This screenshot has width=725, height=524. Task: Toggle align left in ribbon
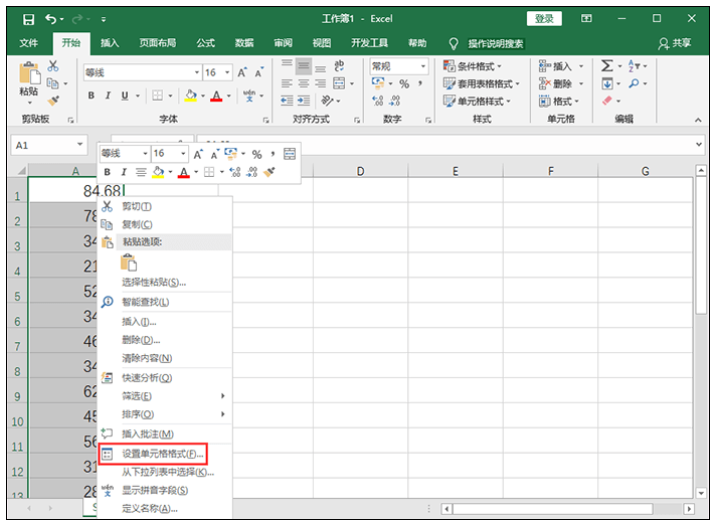click(287, 83)
